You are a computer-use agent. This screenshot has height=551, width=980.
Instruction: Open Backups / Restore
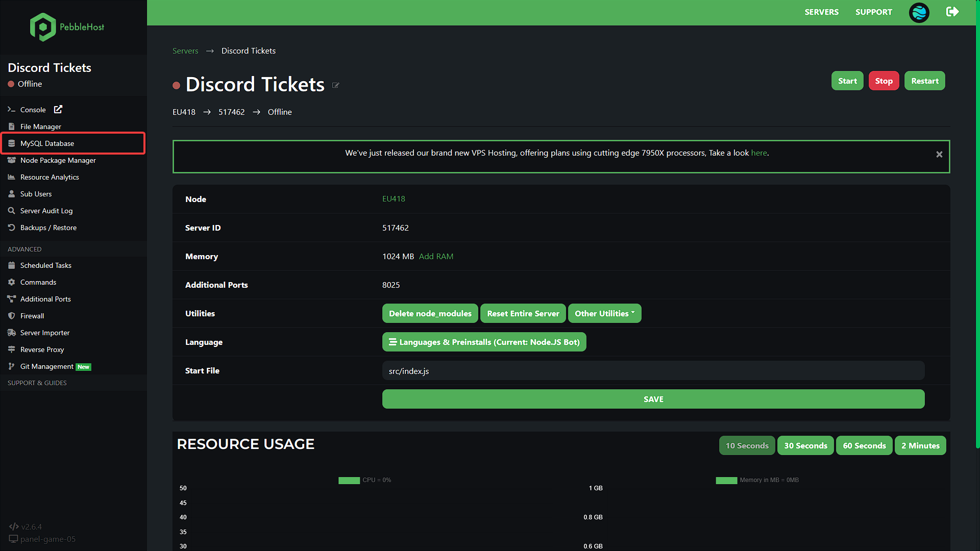tap(48, 228)
